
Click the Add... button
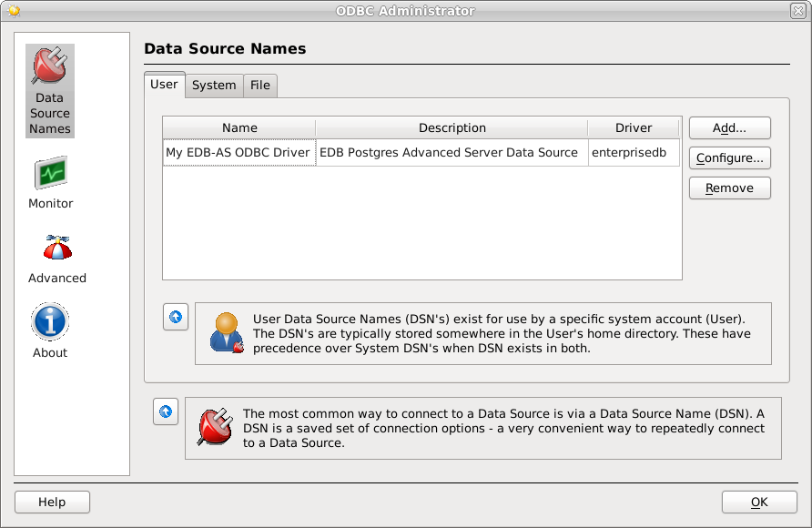pos(730,127)
